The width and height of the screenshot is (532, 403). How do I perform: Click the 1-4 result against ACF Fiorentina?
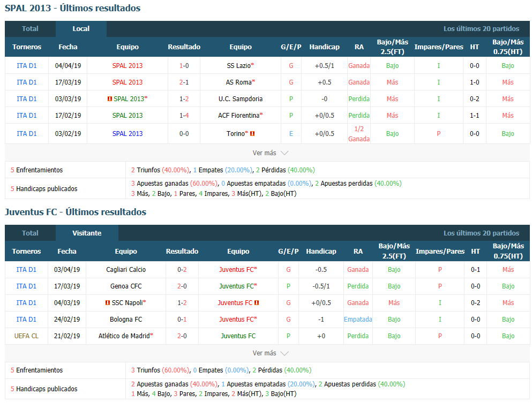[x=184, y=116]
